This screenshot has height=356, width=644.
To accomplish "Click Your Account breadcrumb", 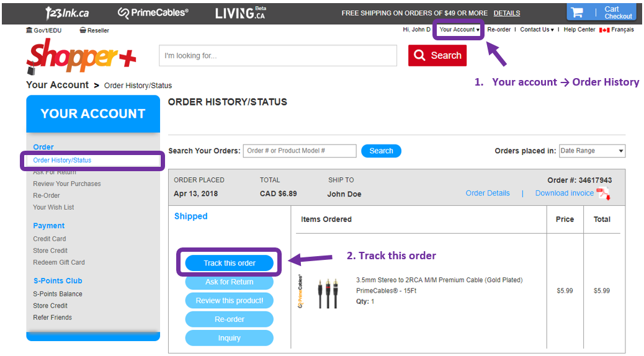I will click(x=57, y=85).
